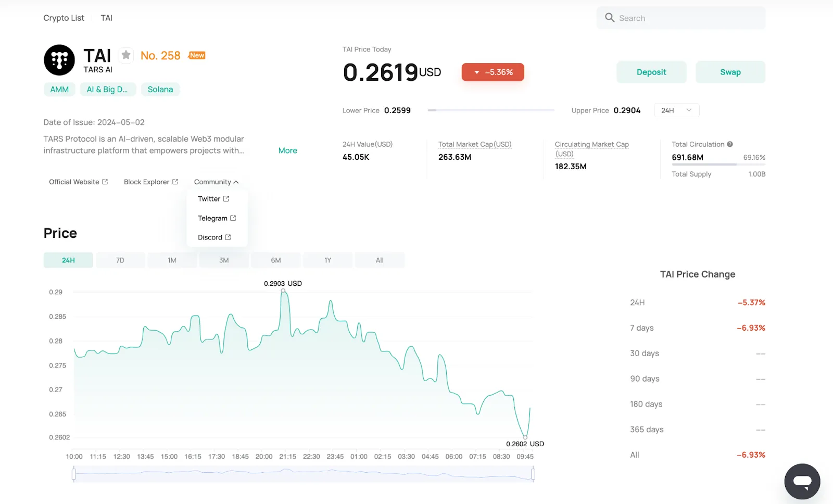This screenshot has height=504, width=833.
Task: Toggle the favorite star next to TAI
Action: point(126,55)
